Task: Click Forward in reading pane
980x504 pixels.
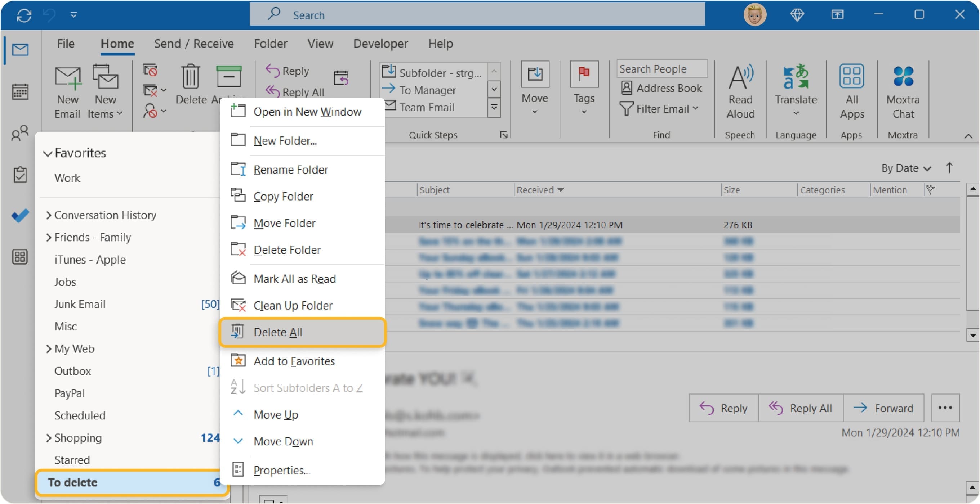Action: point(883,408)
